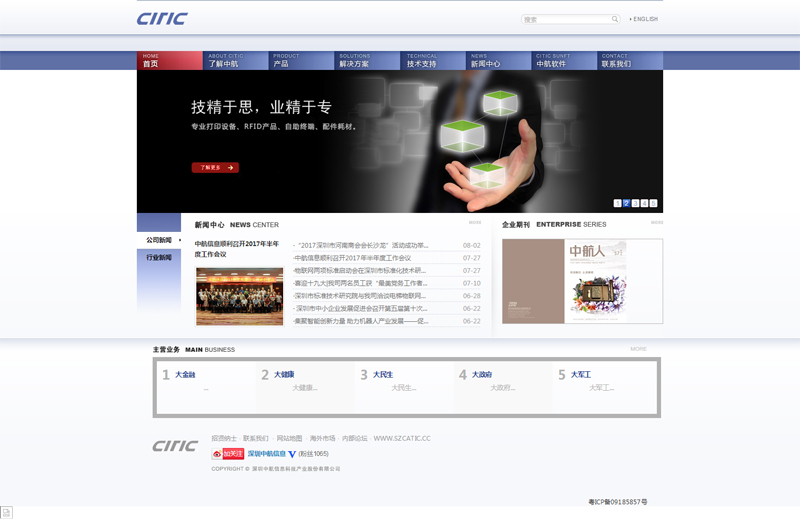
Task: Click the document icon in bottom-left corner
Action: click(x=7, y=512)
